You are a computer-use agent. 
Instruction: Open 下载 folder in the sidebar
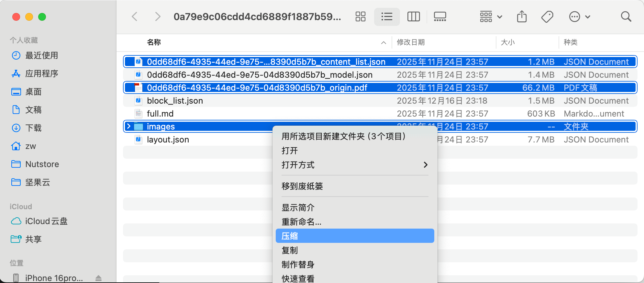pos(33,128)
